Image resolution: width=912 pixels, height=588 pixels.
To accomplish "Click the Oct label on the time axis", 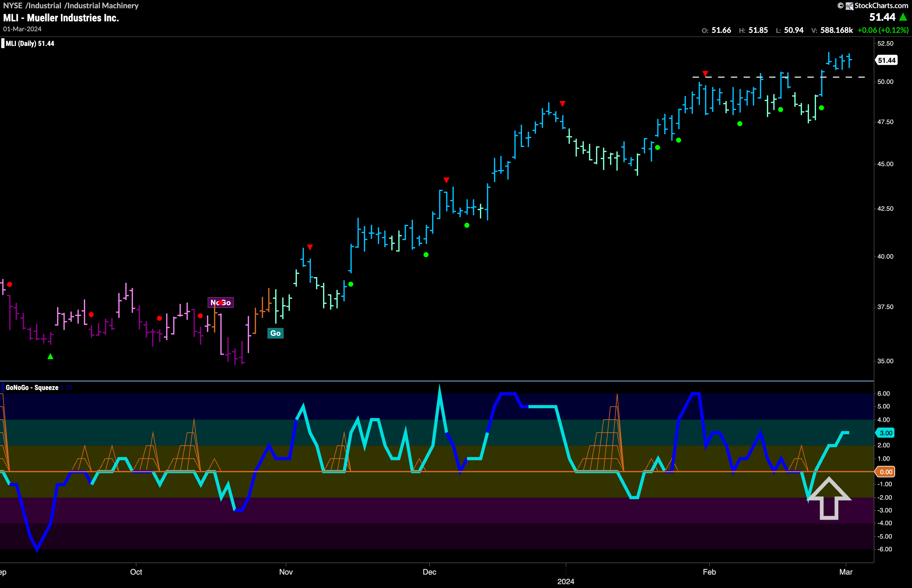I will [136, 572].
